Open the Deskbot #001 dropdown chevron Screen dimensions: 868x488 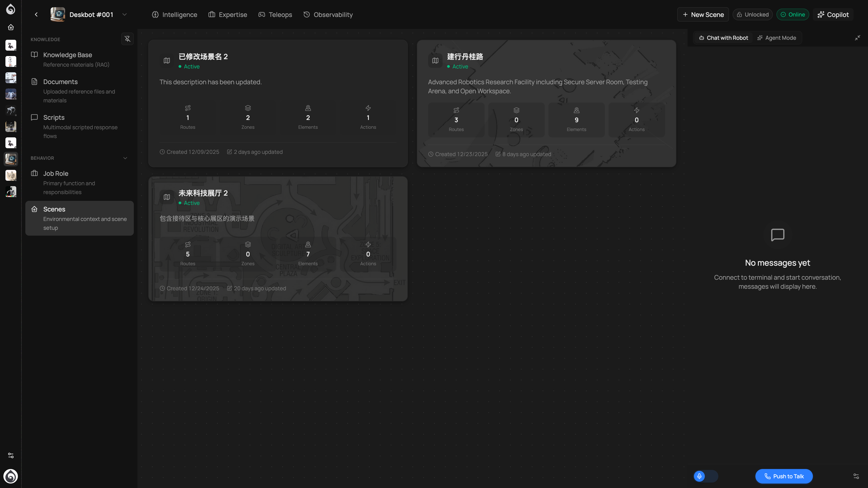tap(124, 14)
